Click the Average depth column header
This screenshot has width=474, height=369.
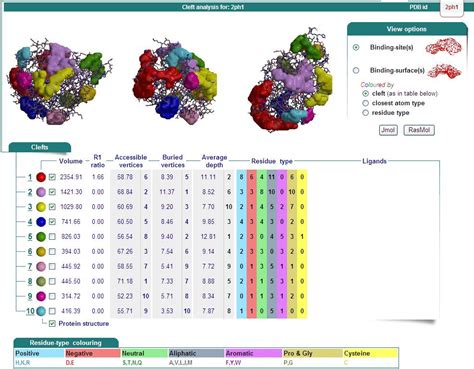point(214,161)
